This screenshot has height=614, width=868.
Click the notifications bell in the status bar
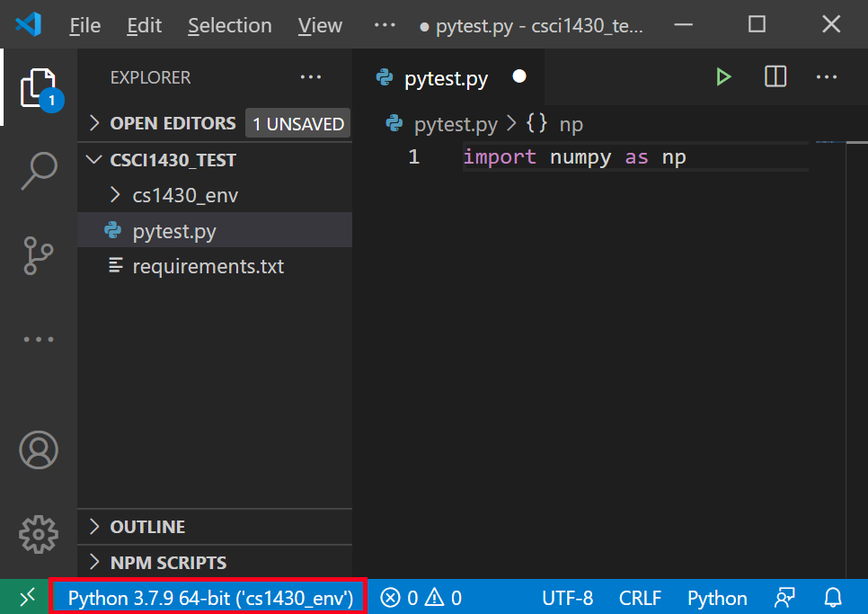click(x=833, y=597)
